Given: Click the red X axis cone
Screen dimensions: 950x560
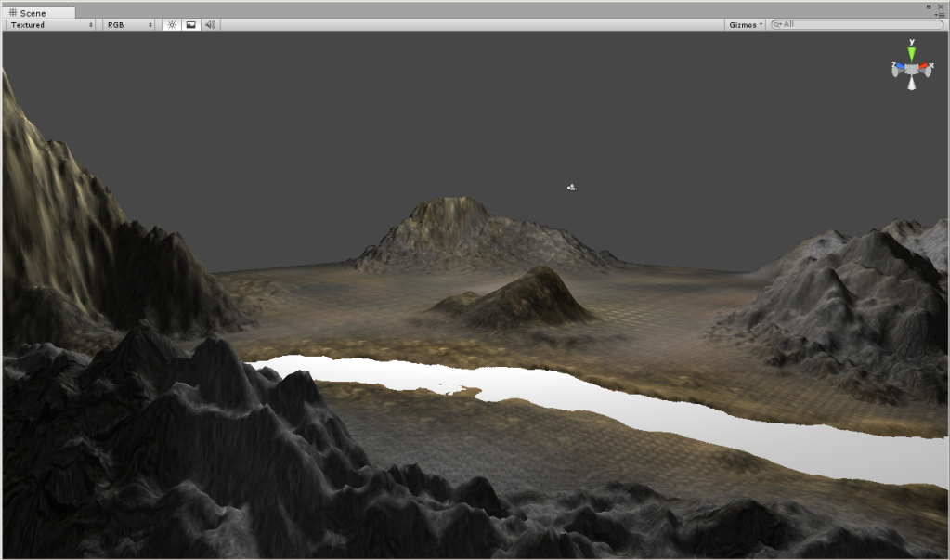Looking at the screenshot, I should 926,66.
